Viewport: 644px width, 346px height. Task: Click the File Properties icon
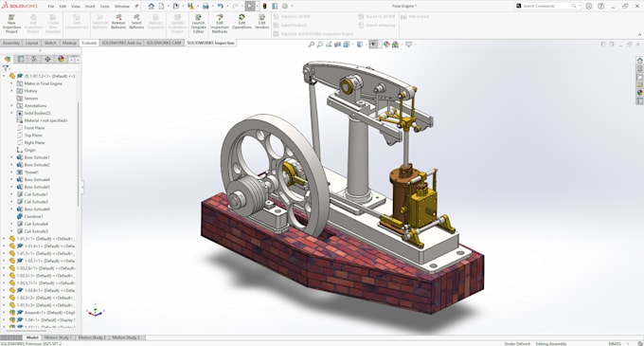click(275, 7)
